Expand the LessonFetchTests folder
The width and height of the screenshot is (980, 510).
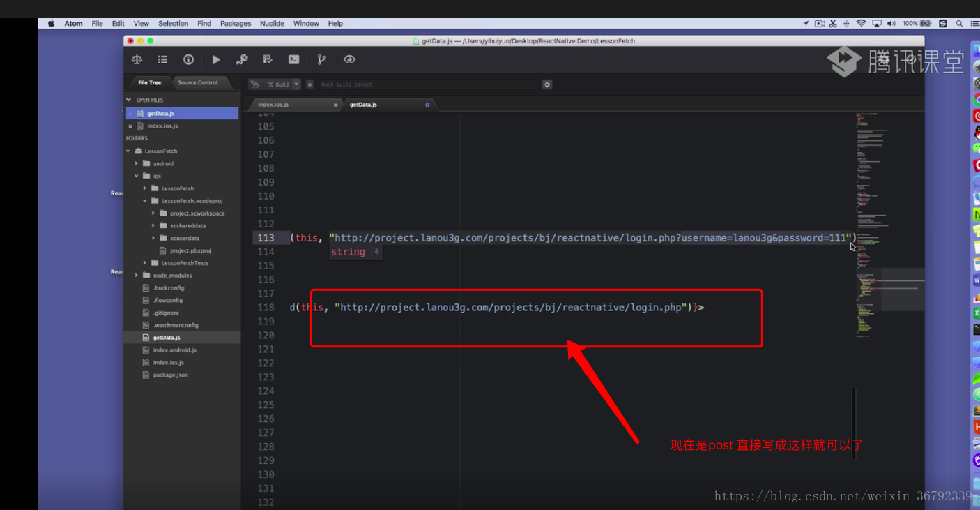(145, 263)
